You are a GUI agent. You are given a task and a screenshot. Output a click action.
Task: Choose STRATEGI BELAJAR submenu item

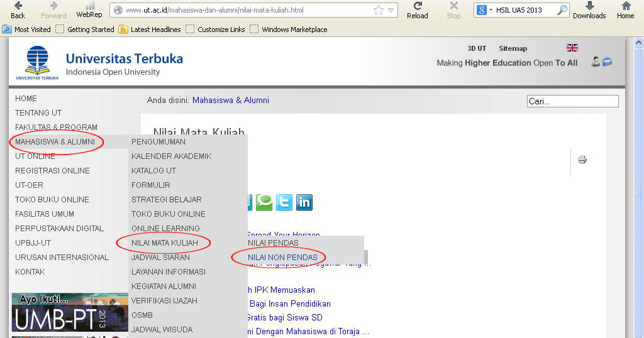pyautogui.click(x=166, y=199)
